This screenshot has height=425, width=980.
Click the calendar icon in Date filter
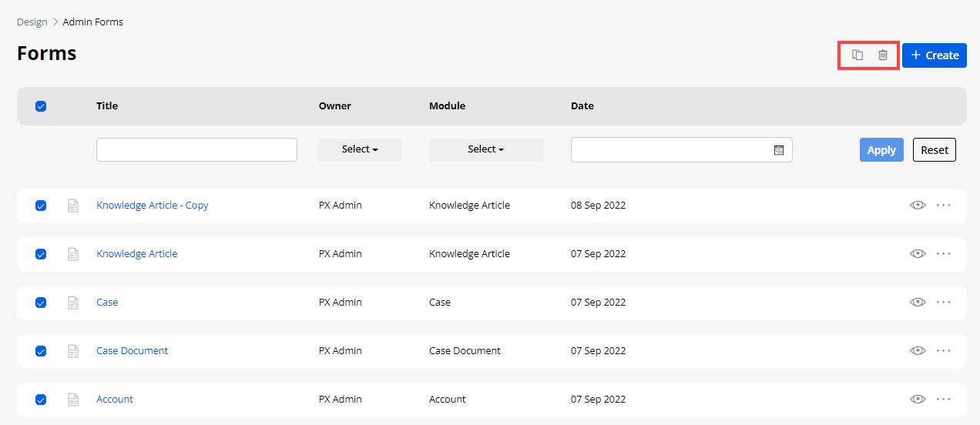coord(778,150)
